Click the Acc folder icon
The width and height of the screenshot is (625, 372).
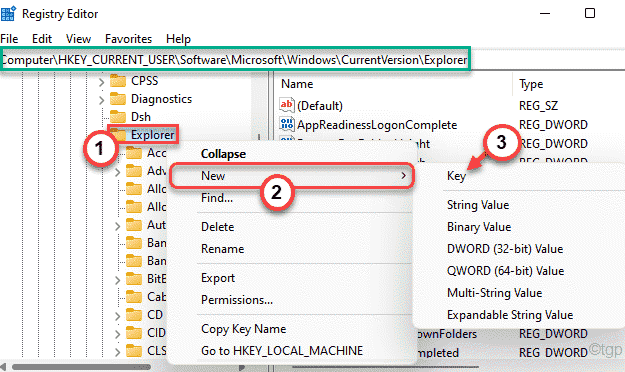134,153
